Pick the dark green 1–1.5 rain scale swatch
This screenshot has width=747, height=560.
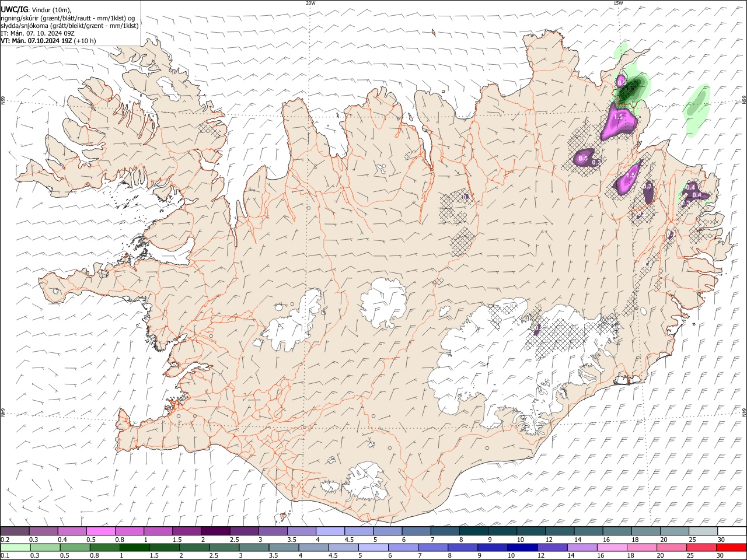click(x=134, y=548)
